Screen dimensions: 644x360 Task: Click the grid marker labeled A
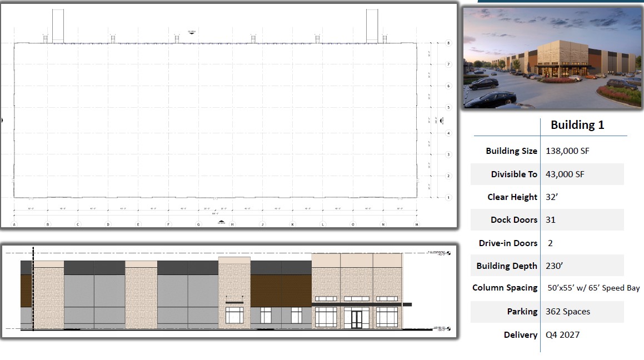pyautogui.click(x=14, y=224)
